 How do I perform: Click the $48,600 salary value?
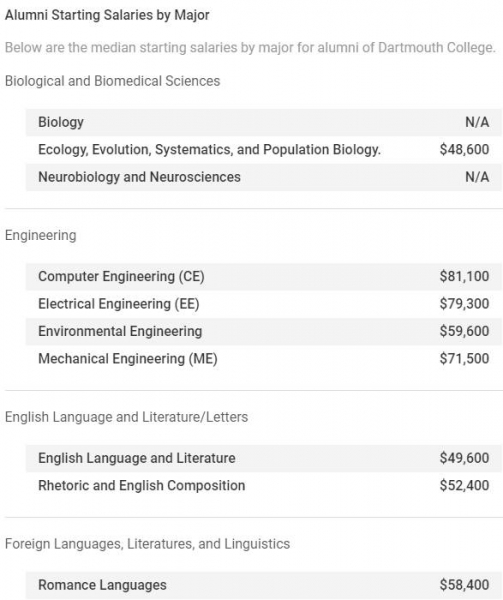click(464, 150)
